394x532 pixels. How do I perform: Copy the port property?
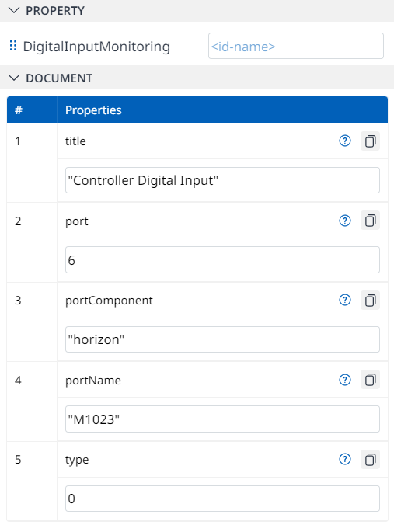[370, 221]
